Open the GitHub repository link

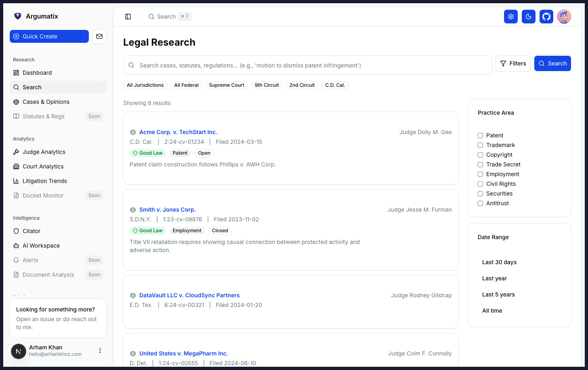[x=546, y=17]
